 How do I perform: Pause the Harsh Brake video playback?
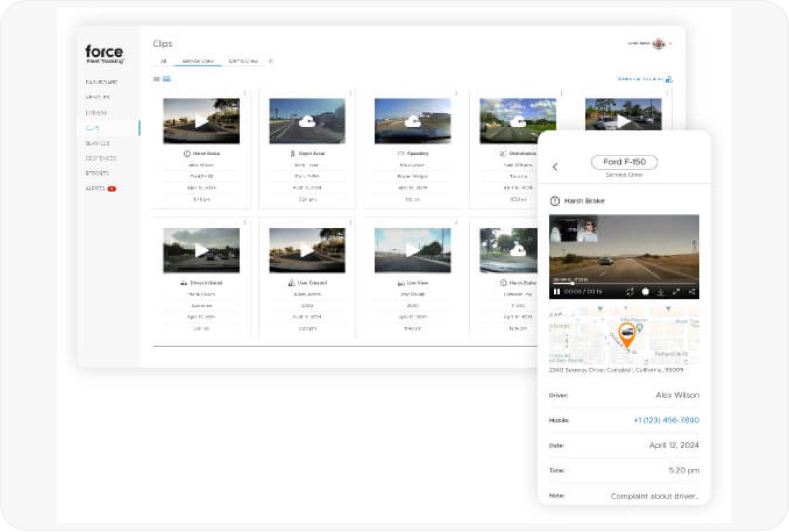pyautogui.click(x=557, y=292)
